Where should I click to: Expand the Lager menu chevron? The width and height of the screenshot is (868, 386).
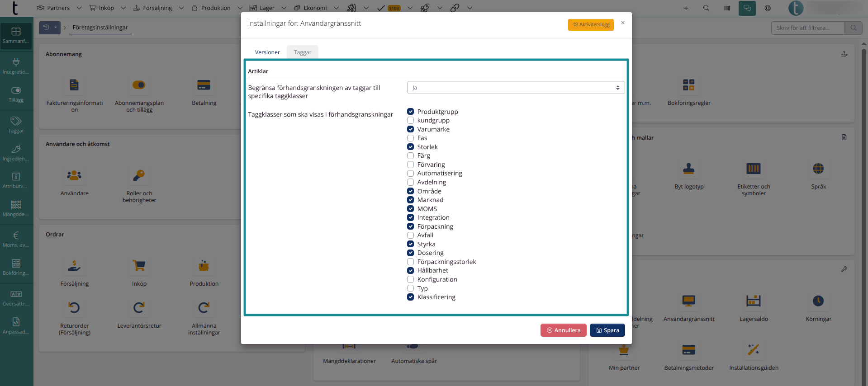pyautogui.click(x=284, y=8)
